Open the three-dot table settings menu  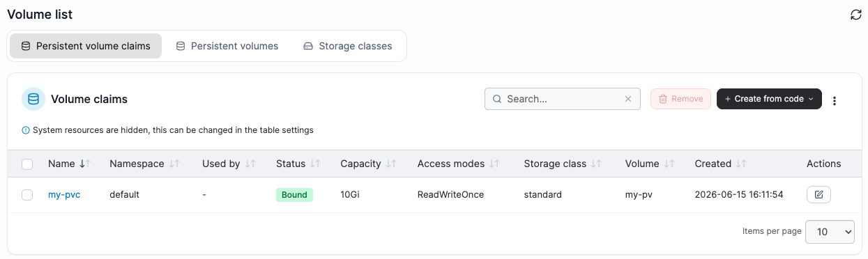click(x=834, y=100)
